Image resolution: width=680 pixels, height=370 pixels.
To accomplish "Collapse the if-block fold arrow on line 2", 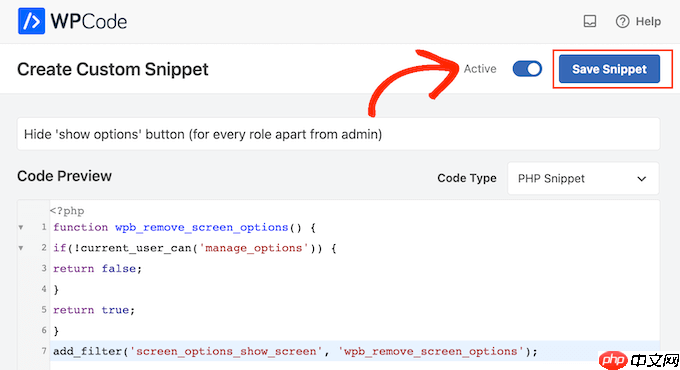I will tap(21, 248).
